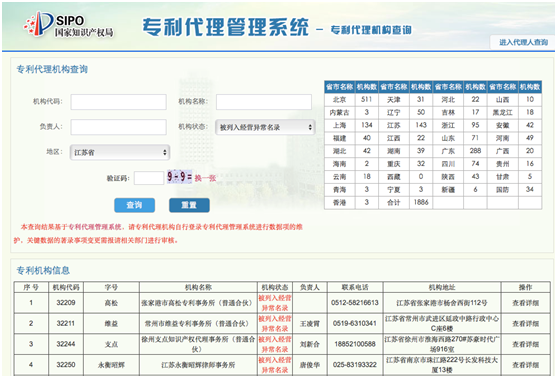Click the SIPO logo in the header
This screenshot has width=557, height=378.
tap(69, 25)
